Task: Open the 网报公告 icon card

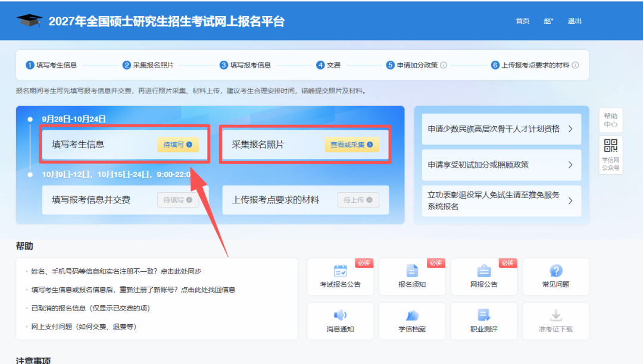Action: pyautogui.click(x=484, y=277)
